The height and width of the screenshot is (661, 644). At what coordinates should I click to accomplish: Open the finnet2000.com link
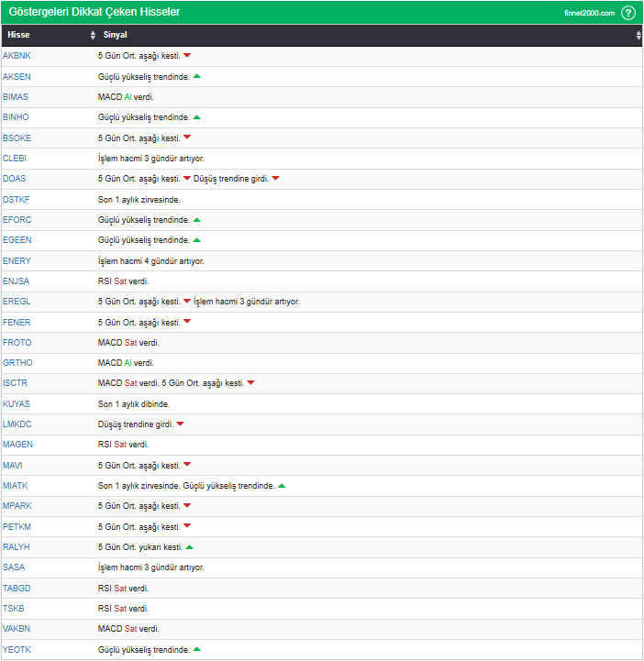tap(589, 13)
